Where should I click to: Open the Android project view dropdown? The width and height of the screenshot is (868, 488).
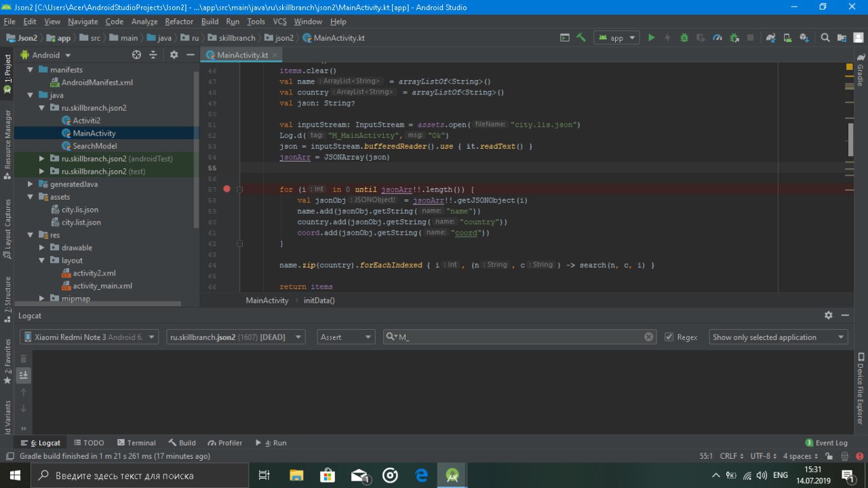pos(46,55)
